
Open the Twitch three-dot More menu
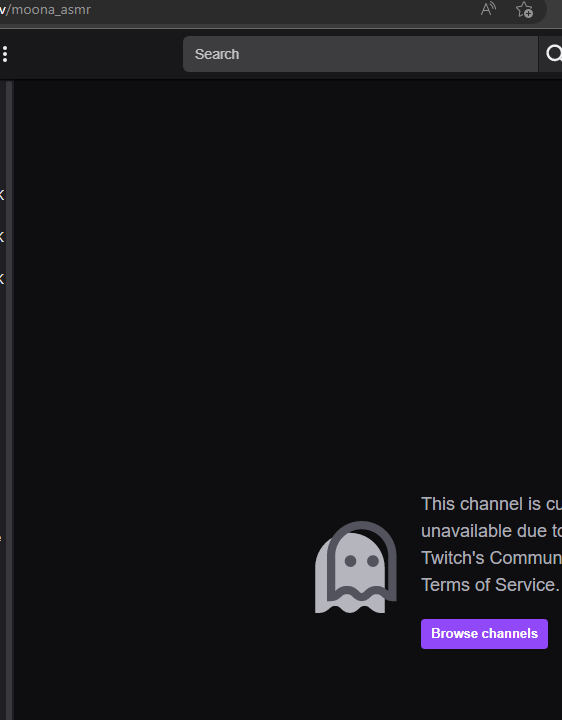point(5,54)
